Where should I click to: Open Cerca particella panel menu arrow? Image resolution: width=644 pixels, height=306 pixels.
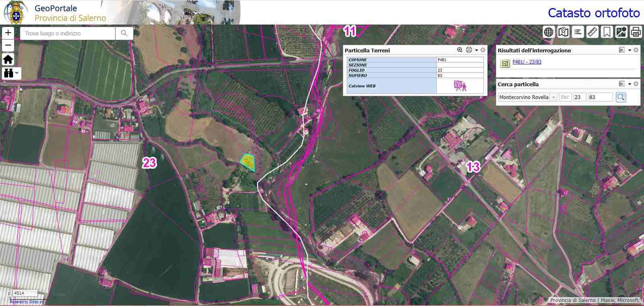click(630, 84)
